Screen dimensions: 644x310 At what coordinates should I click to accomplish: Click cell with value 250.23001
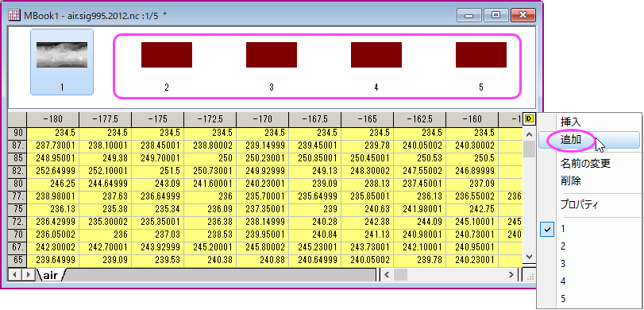pos(263,159)
